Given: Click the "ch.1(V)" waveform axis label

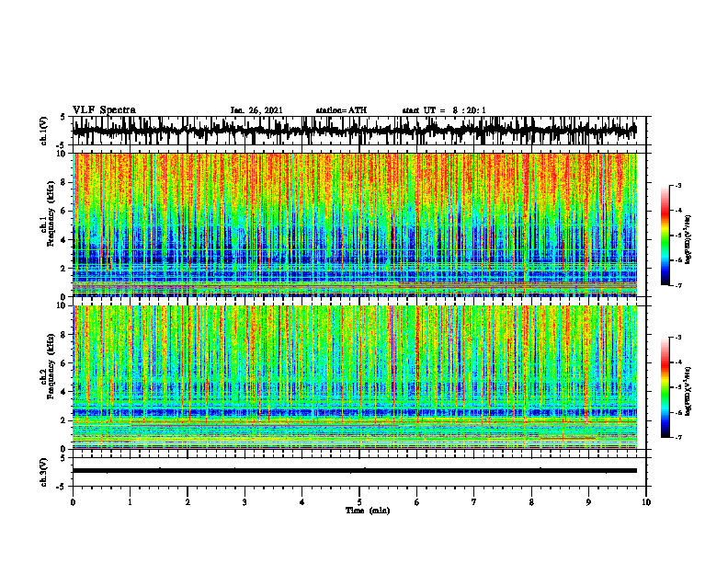Looking at the screenshot, I should click(x=44, y=131).
